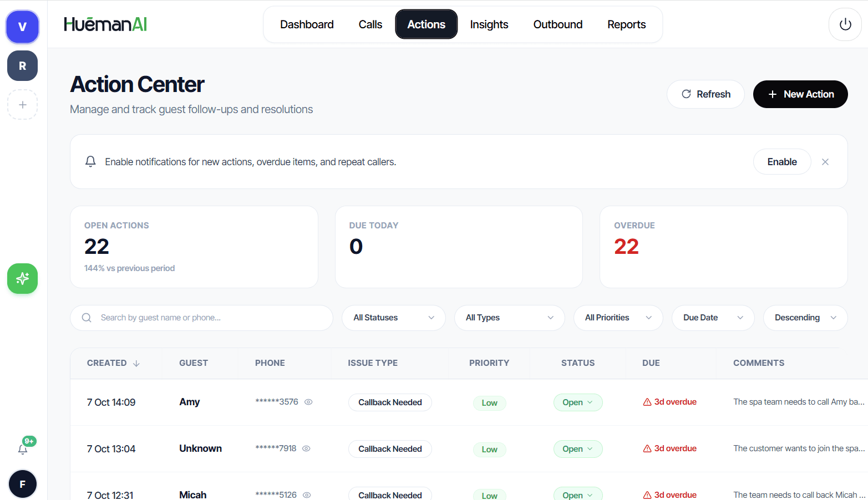Screen dimensions: 868x500
Task: Click the Status column header
Action: pyautogui.click(x=578, y=363)
